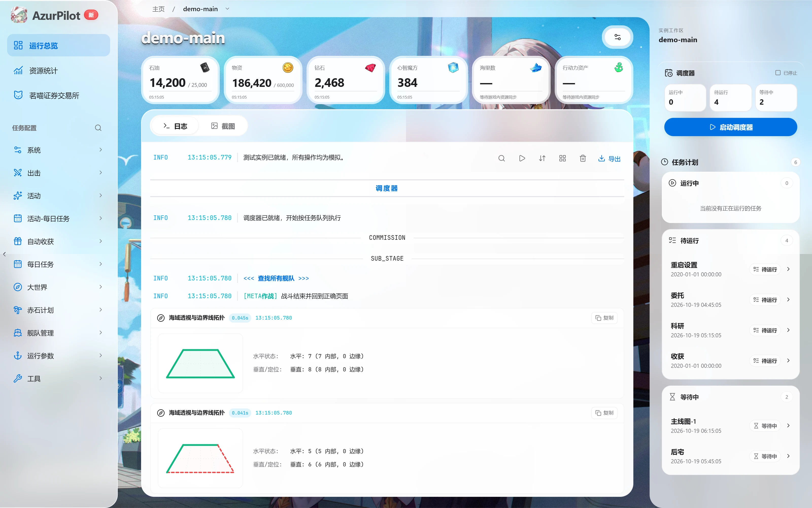
Task: Click the 查找所有舰队 log link
Action: (x=276, y=278)
